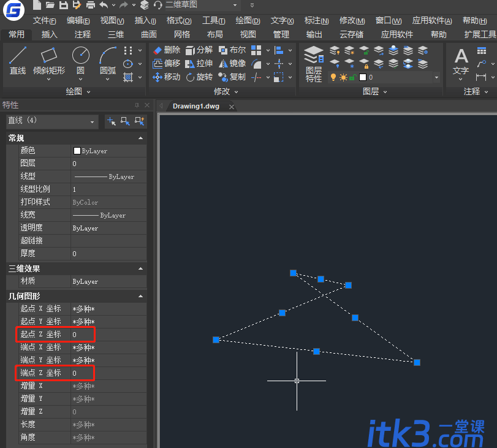497x448 pixels.
Task: Open the layer list dropdown arrow
Action: (436, 77)
